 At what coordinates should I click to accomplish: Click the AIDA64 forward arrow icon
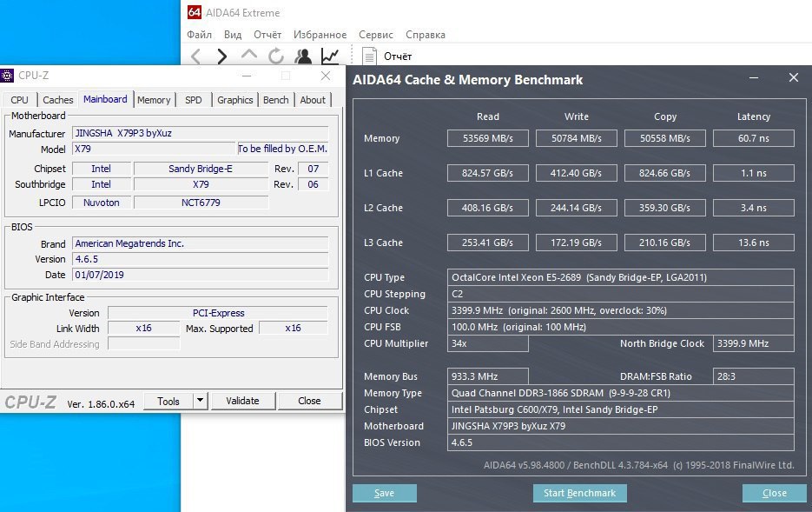coord(222,56)
